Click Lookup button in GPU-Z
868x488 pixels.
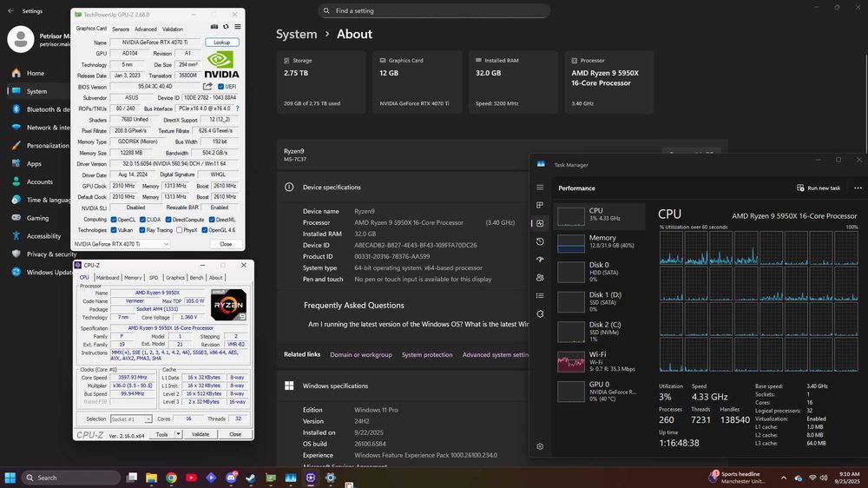coord(222,42)
